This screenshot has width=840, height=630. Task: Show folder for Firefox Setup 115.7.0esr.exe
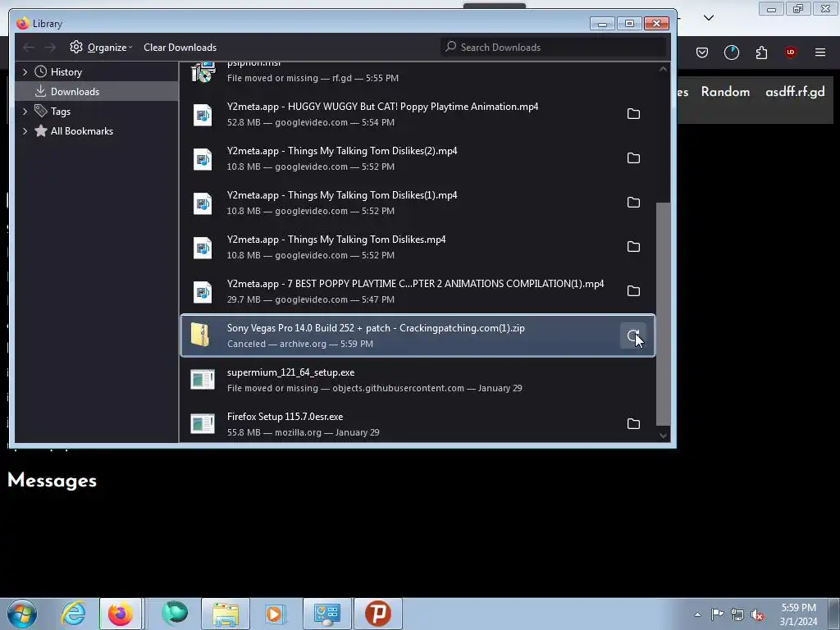(633, 424)
